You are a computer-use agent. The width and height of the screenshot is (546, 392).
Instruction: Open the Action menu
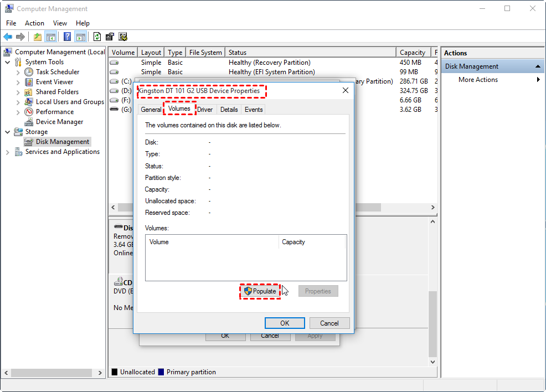click(x=34, y=23)
